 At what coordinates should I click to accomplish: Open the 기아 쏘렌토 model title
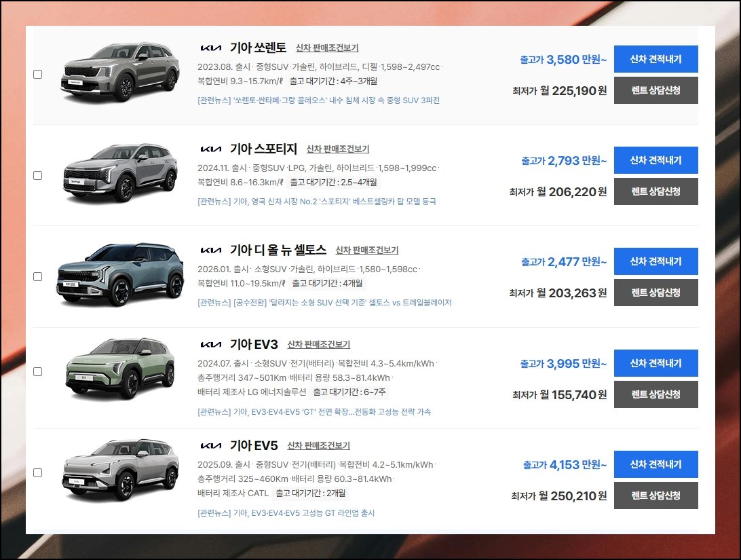tap(258, 48)
